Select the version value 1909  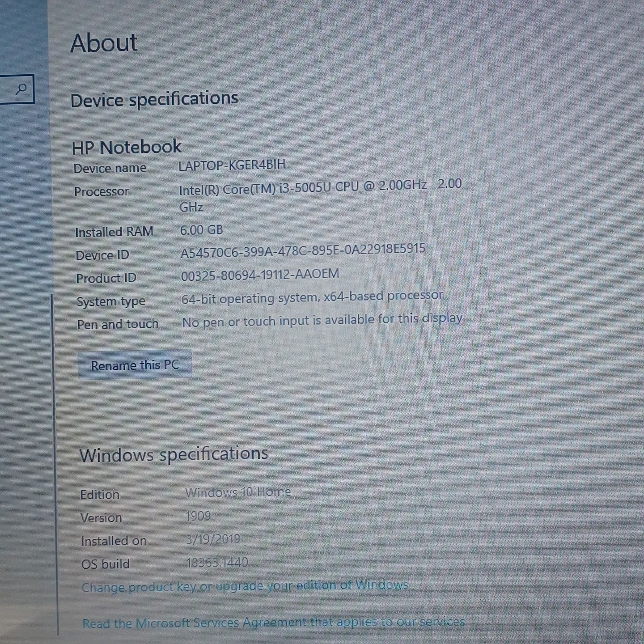point(198,516)
